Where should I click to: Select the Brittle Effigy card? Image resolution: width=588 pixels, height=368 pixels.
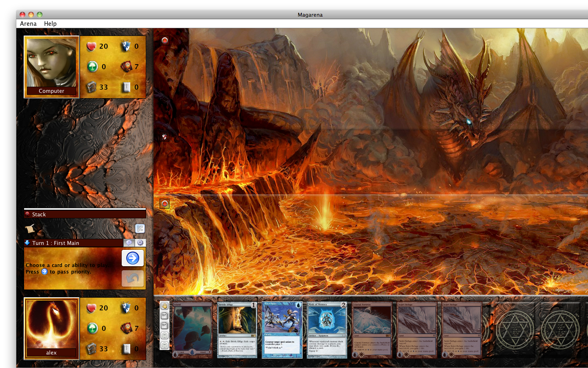tap(237, 330)
